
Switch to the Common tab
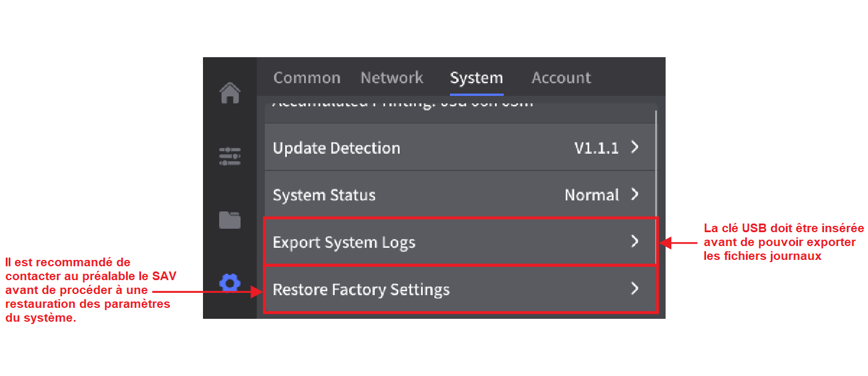tap(306, 78)
